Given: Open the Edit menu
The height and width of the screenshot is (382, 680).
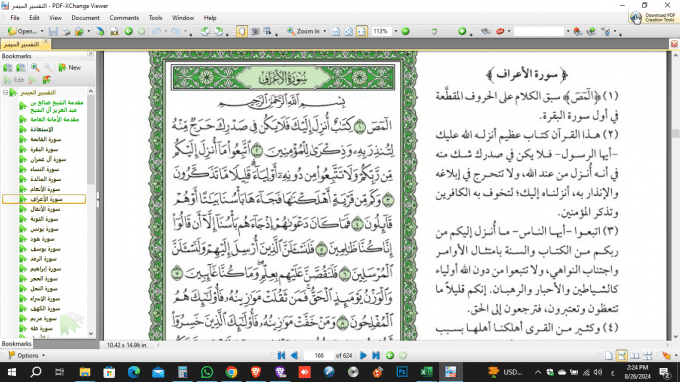Looking at the screenshot, I should pos(34,18).
